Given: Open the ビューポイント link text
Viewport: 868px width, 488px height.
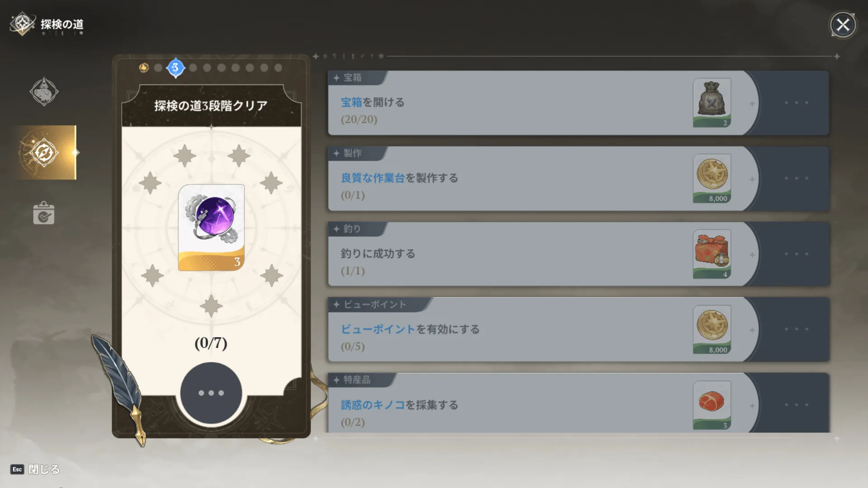Looking at the screenshot, I should pyautogui.click(x=377, y=329).
